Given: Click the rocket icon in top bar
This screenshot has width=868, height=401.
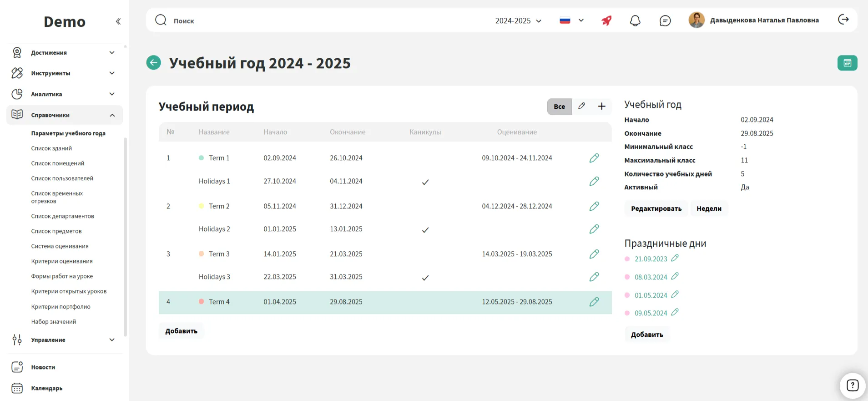Looking at the screenshot, I should [x=606, y=20].
